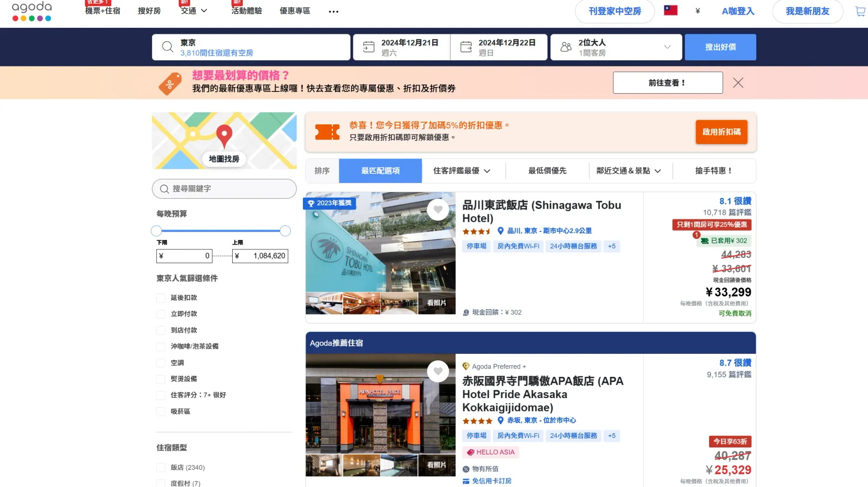Check the 吸菸區 filter
The height and width of the screenshot is (487, 868).
161,412
